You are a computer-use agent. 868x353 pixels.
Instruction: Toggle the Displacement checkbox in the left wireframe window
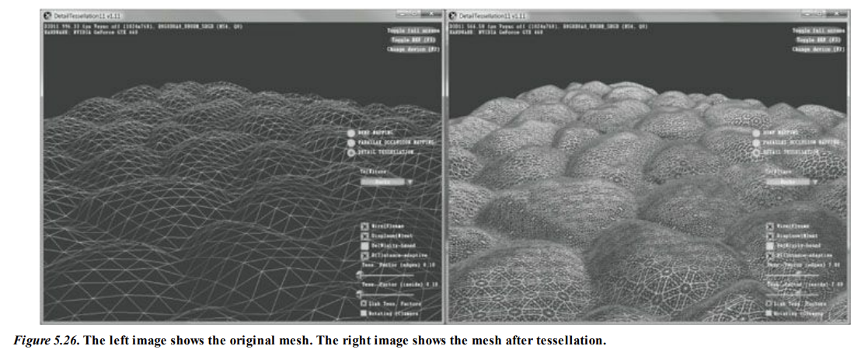click(364, 236)
